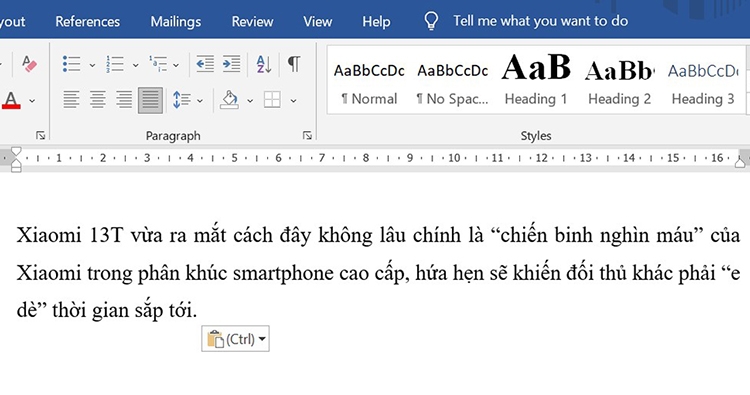Image resolution: width=750 pixels, height=395 pixels.
Task: Open numbering library dropdown arrow
Action: tap(135, 65)
